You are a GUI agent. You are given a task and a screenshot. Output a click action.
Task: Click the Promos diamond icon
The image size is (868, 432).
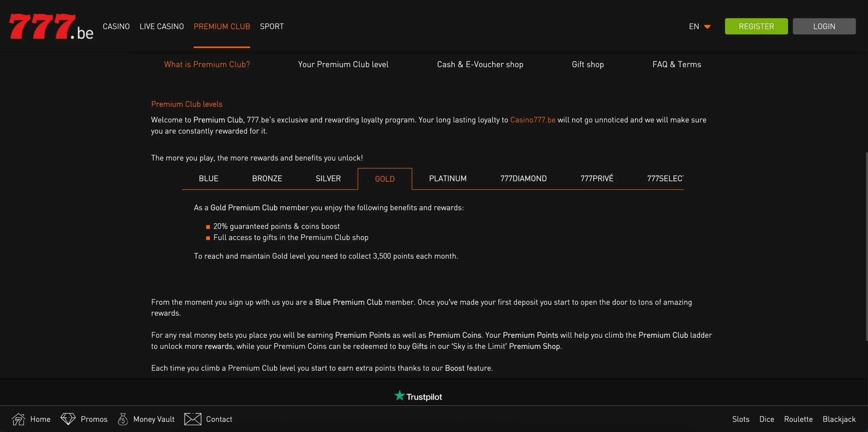click(x=68, y=419)
